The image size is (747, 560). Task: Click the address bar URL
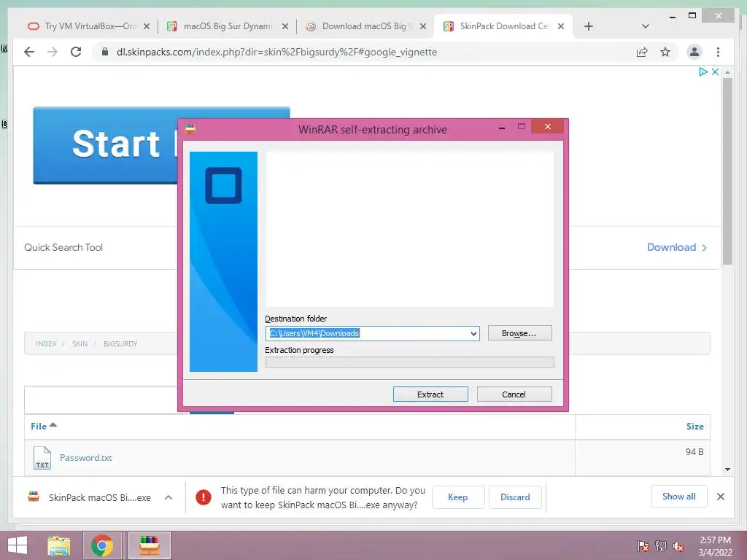[x=276, y=52]
